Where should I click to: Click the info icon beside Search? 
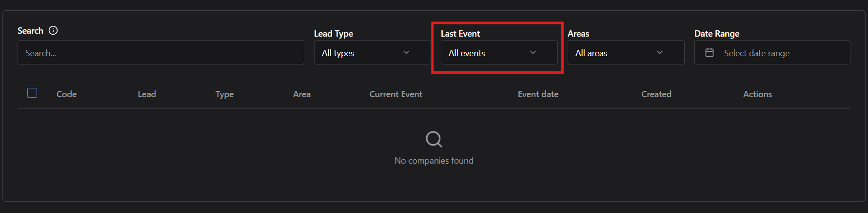(53, 30)
